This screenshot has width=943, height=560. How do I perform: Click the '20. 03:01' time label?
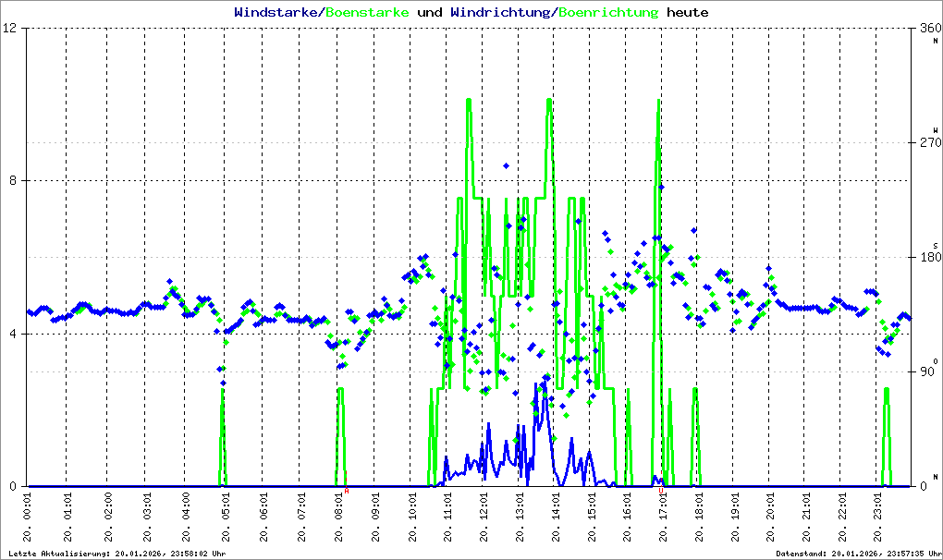147,517
